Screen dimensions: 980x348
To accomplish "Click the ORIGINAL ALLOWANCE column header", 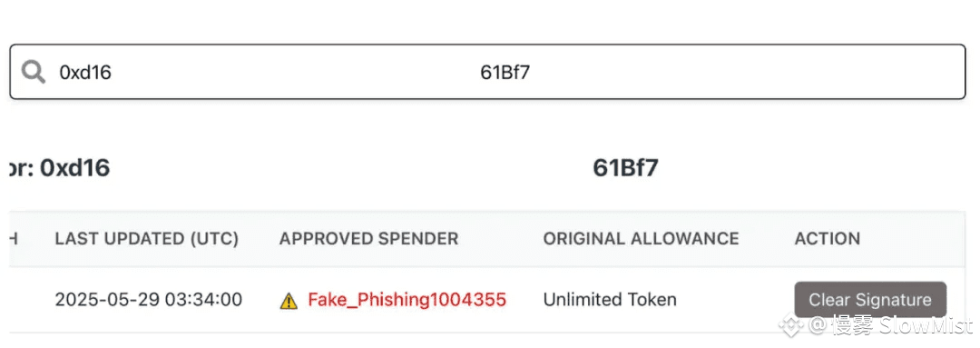I will tap(641, 238).
